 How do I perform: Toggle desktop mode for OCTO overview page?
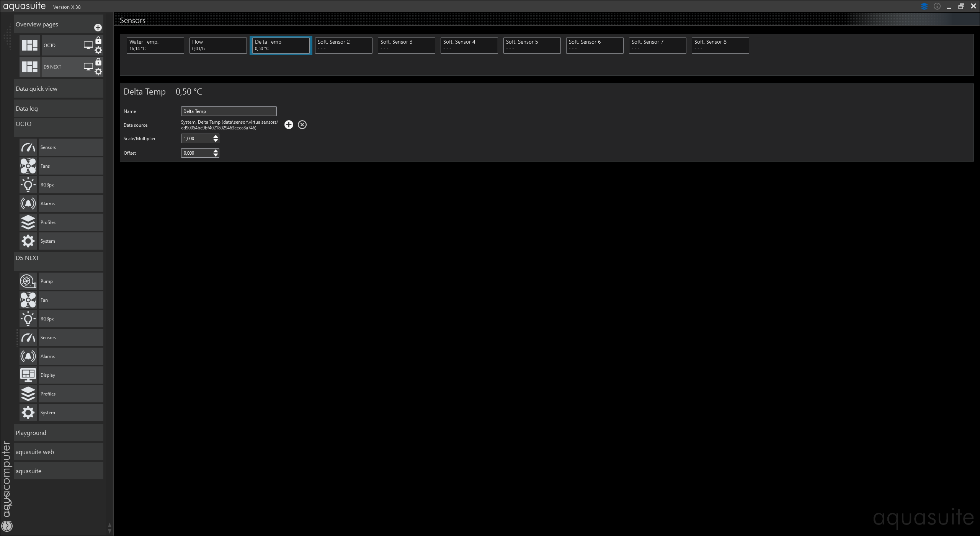click(x=88, y=45)
